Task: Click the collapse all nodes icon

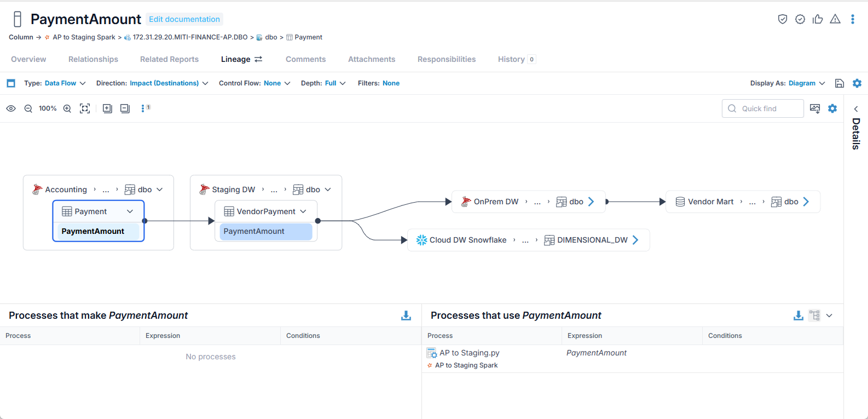Action: point(125,108)
